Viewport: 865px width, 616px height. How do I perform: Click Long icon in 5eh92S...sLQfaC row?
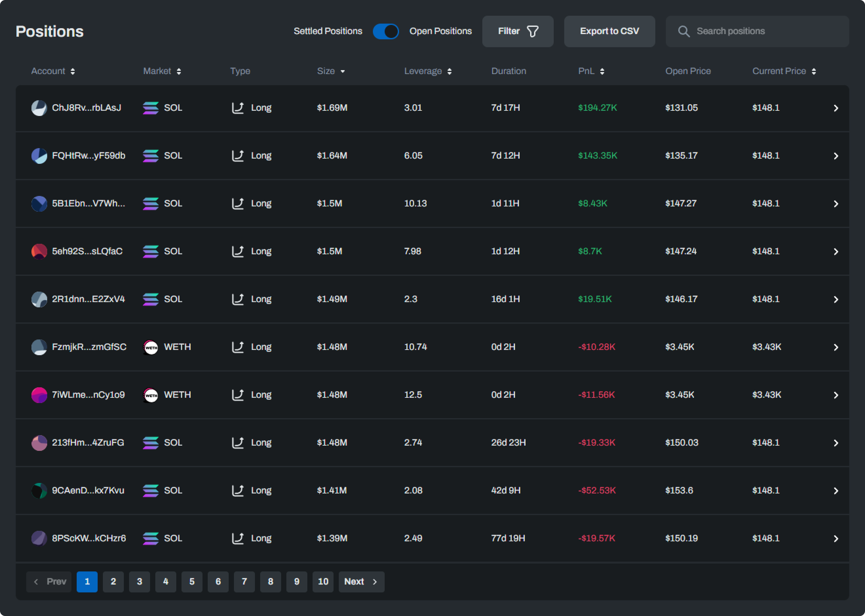(238, 251)
